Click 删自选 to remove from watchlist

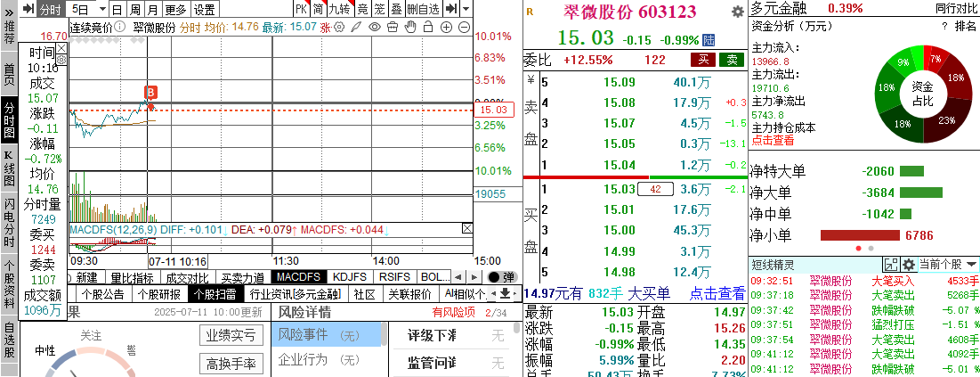423,9
